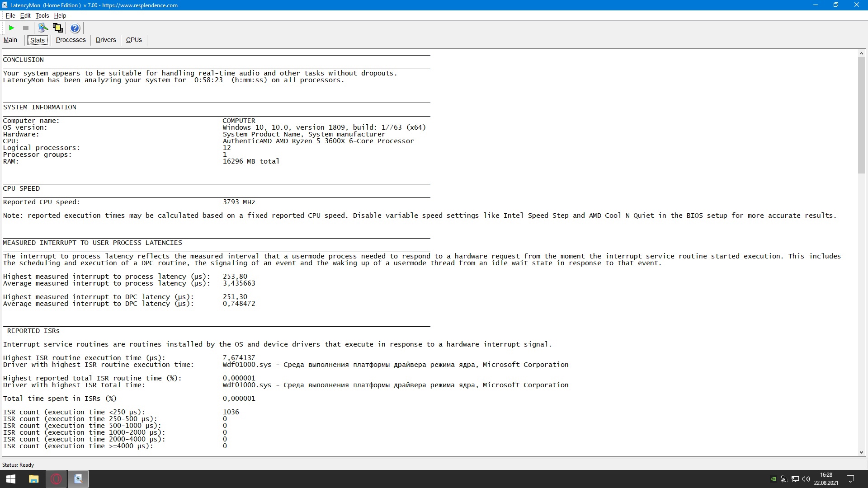The image size is (868, 488).
Task: Open the Edit menu
Action: click(25, 15)
